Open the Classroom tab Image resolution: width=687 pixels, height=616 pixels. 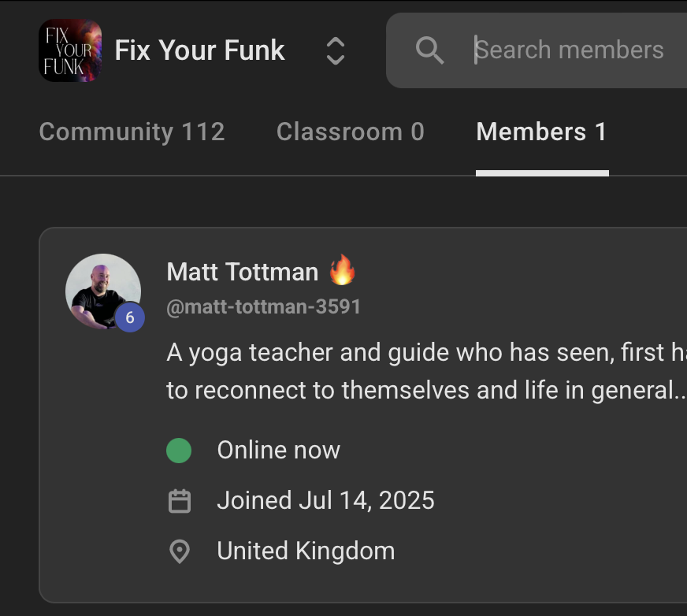(350, 132)
